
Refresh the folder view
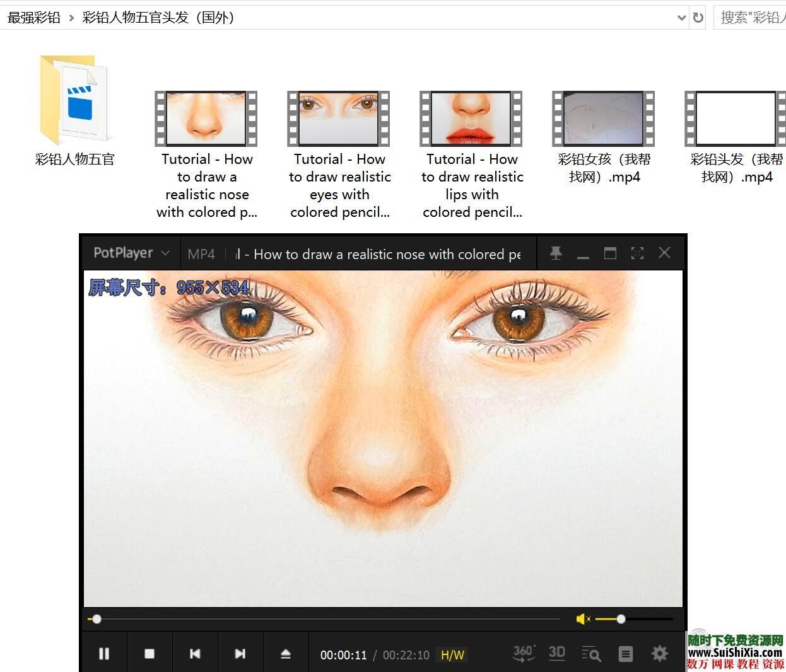coord(698,18)
